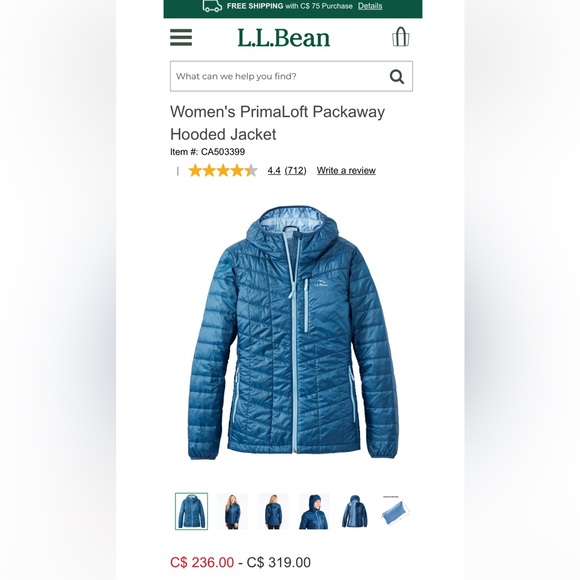Click the product title Women's PrimaLoft Packaway
This screenshot has height=580, width=580.
point(277,112)
